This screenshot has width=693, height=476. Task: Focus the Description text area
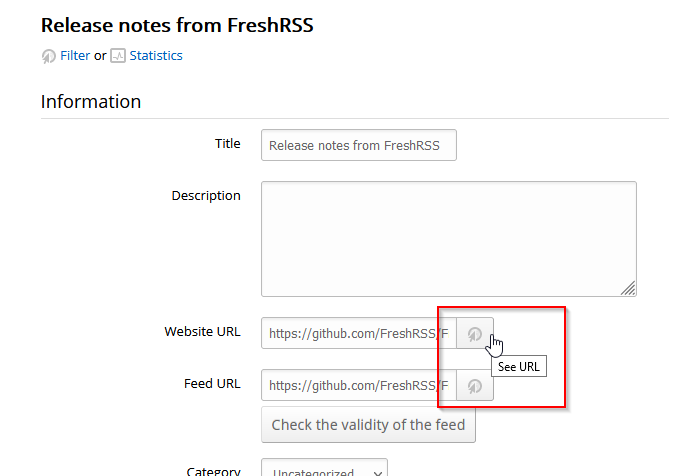[x=448, y=238]
